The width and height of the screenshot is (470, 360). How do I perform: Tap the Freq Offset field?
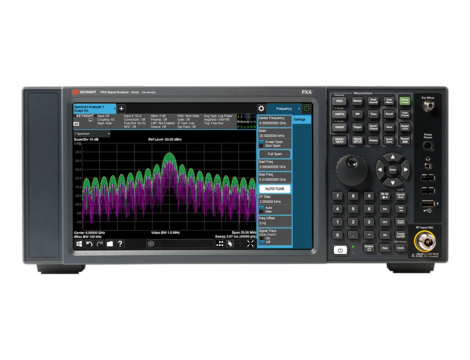point(275,221)
